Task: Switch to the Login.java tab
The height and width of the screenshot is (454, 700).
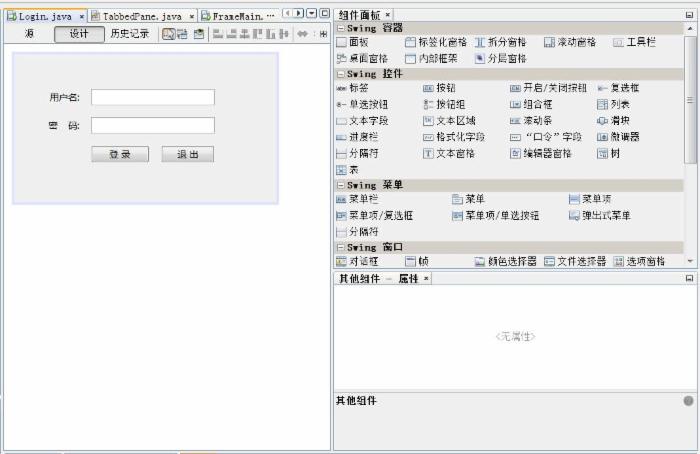Action: pos(45,17)
